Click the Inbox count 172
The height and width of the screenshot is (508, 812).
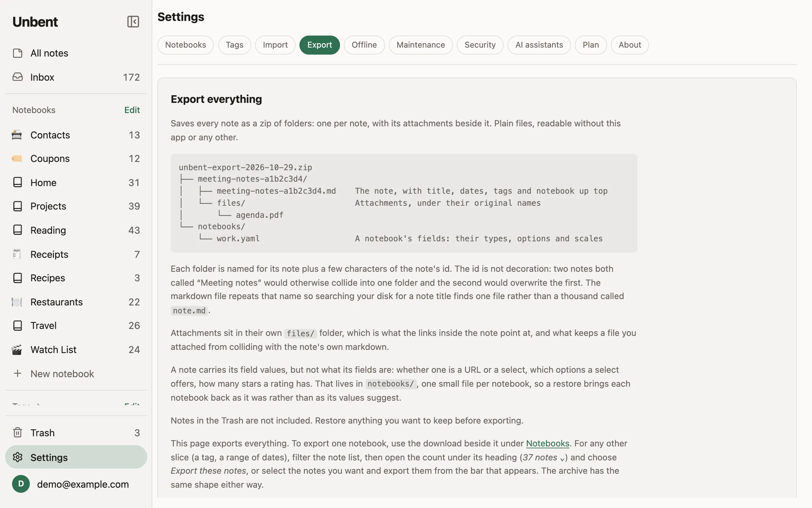(x=131, y=77)
